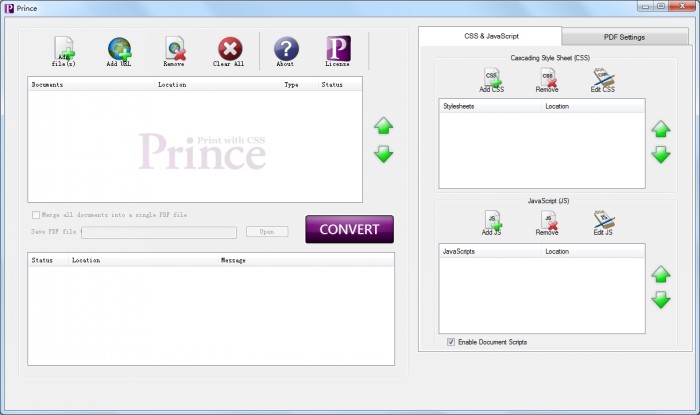Click the Clear All red icon
This screenshot has width=700, height=415.
230,49
